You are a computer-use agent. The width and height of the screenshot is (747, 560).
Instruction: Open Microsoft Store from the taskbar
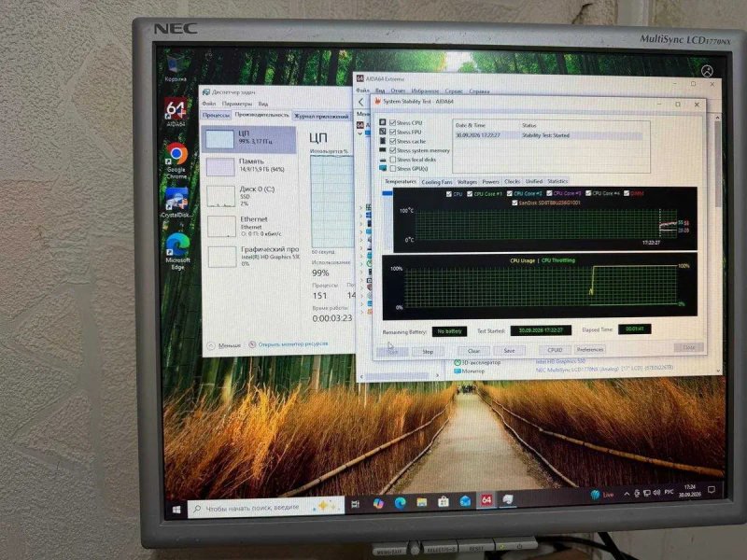click(x=444, y=501)
